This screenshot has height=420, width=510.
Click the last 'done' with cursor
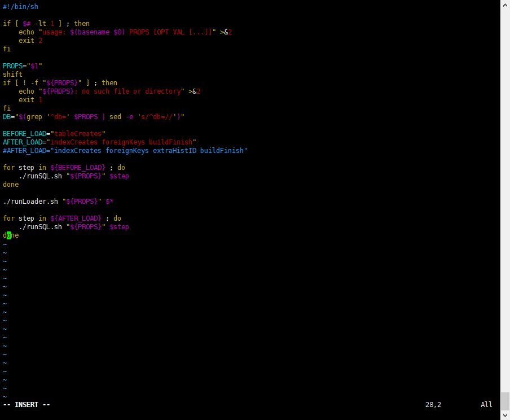pos(11,235)
